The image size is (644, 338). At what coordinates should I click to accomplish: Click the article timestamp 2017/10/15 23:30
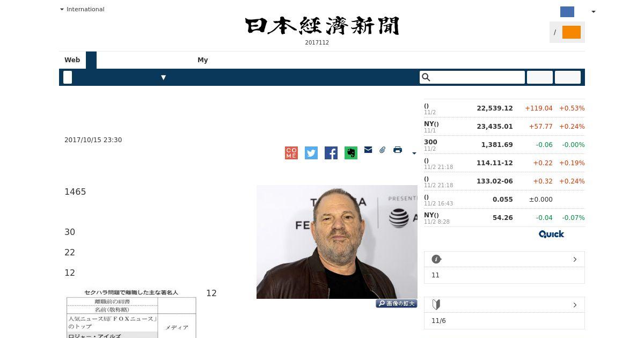pyautogui.click(x=93, y=140)
